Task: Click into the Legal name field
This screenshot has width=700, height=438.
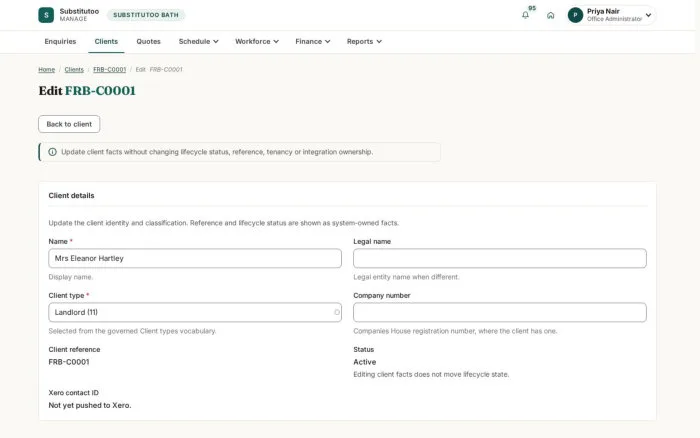Action: (500, 258)
